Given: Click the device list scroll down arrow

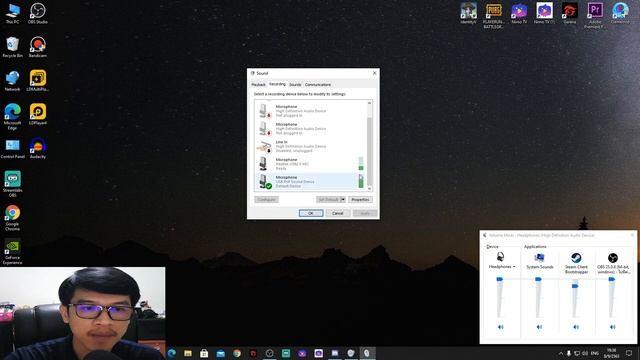Looking at the screenshot, I should [369, 188].
